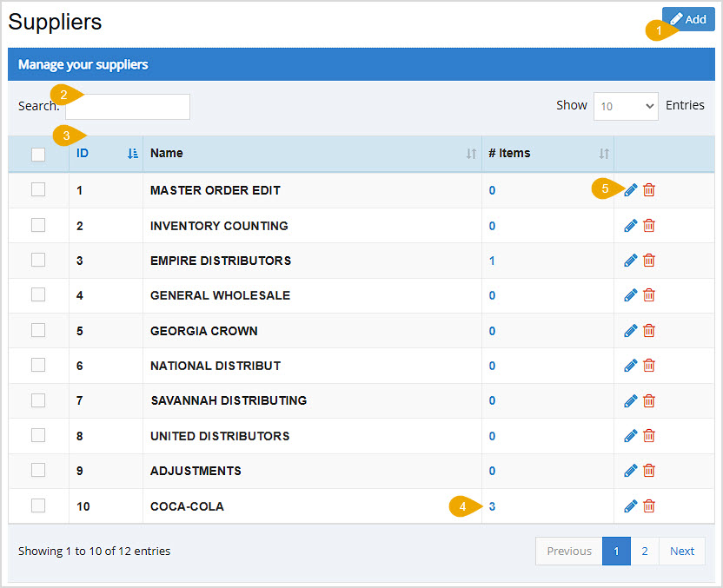Viewport: 723px width, 588px height.
Task: Delete the INVENTORY COUNTING supplier
Action: coord(648,225)
